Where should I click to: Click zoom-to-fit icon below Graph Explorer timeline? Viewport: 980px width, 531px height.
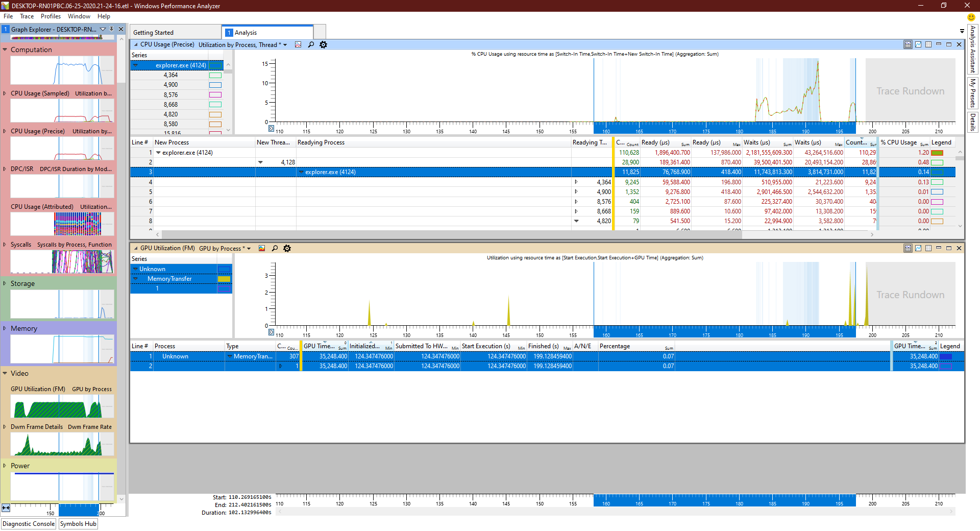tap(6, 508)
